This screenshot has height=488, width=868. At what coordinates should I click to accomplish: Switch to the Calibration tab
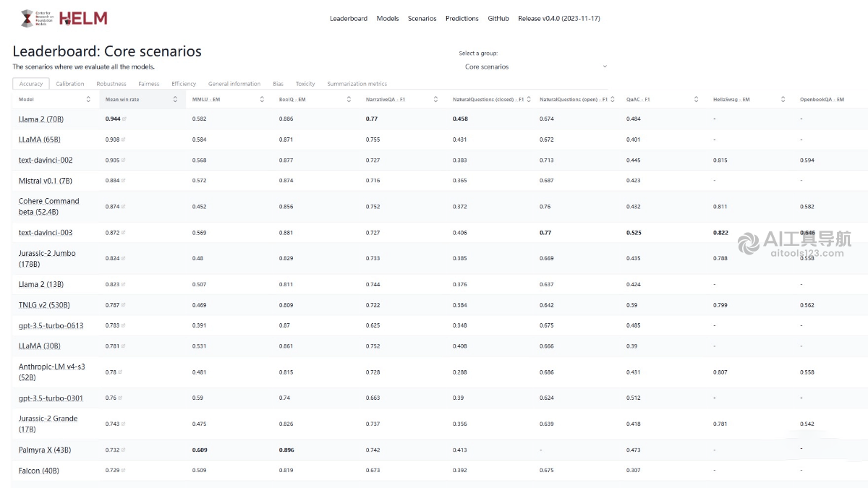(x=70, y=84)
